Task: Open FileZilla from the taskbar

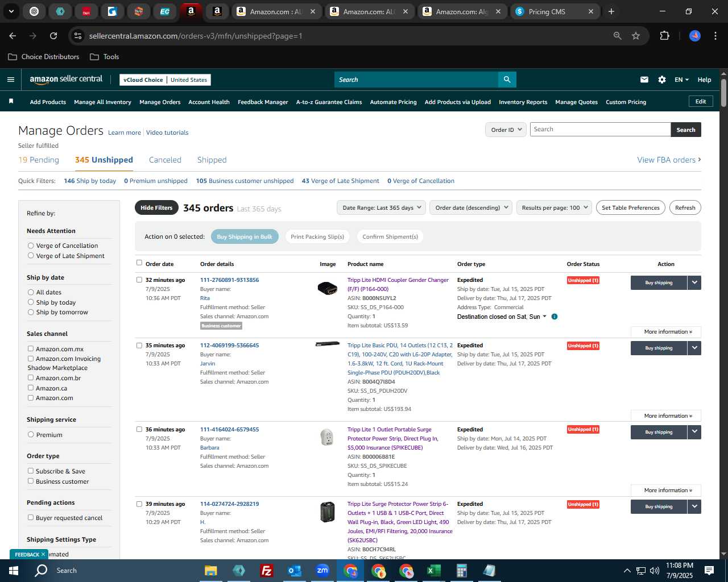Action: [x=266, y=571]
